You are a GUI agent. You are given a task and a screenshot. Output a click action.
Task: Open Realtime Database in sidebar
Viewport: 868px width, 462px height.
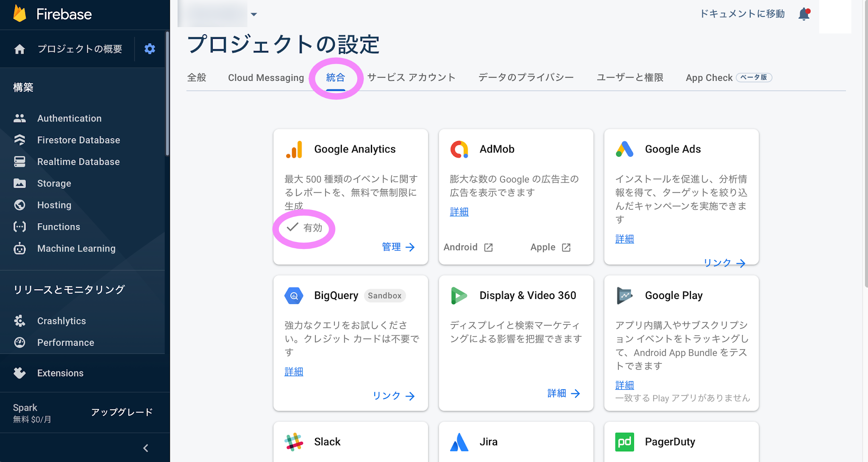[78, 161]
